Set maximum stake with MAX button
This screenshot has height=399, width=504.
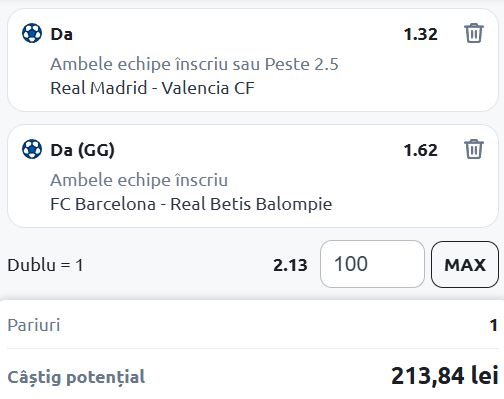click(465, 264)
